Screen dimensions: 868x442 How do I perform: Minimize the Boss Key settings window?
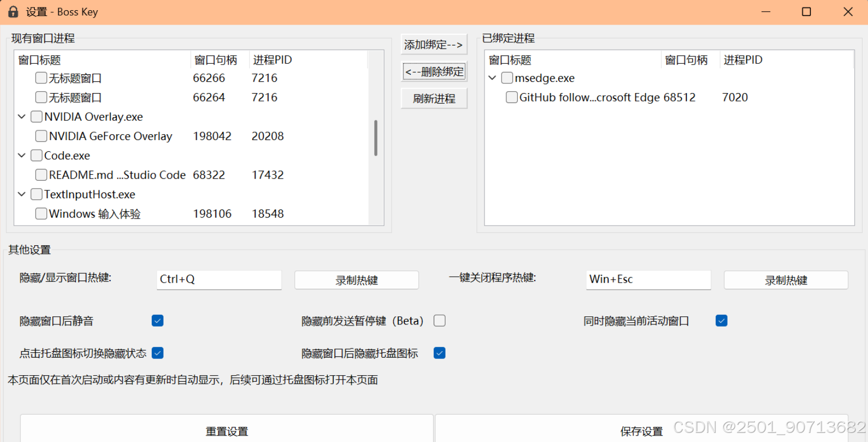(x=765, y=12)
